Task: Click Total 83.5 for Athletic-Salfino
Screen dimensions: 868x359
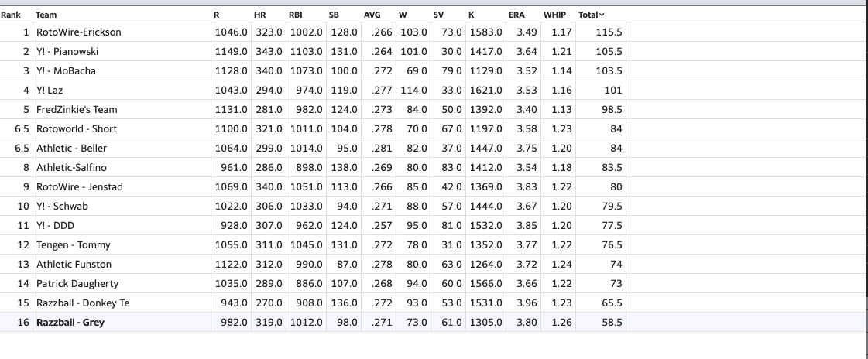Action: pos(612,168)
